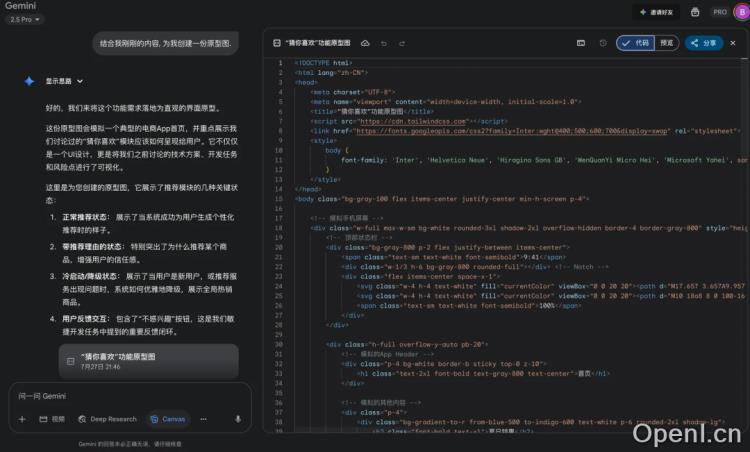The width and height of the screenshot is (750, 452).
Task: Open the more tools ellipsis menu
Action: [203, 419]
